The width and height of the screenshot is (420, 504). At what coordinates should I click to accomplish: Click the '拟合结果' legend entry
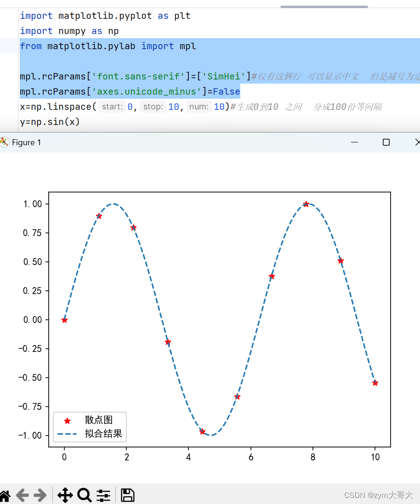(103, 434)
